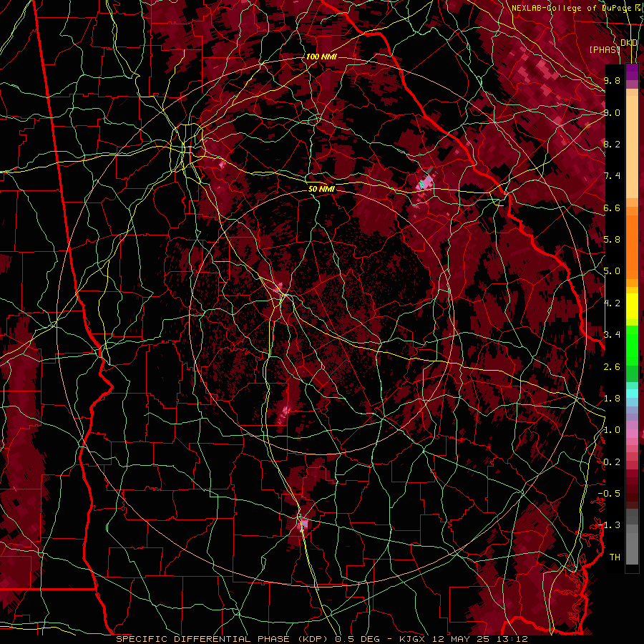The height and width of the screenshot is (644, 644).
Task: Click the 9.0 scale value
Action: [612, 112]
